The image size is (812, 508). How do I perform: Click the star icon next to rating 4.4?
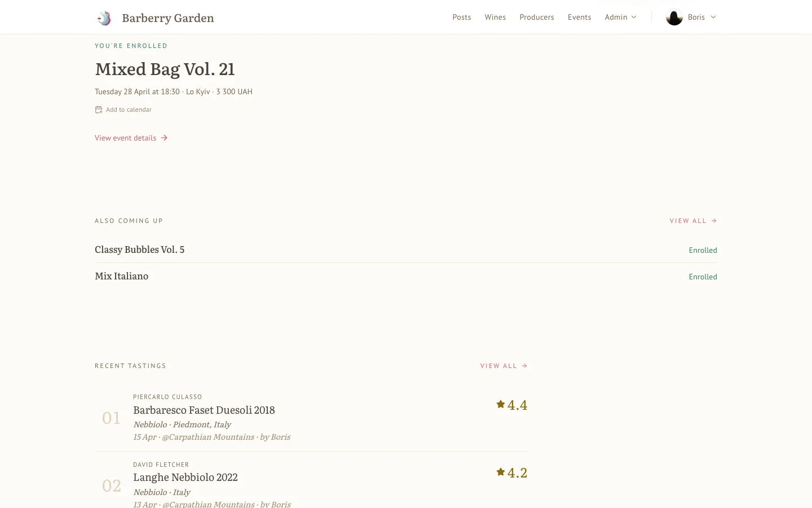[x=500, y=404]
